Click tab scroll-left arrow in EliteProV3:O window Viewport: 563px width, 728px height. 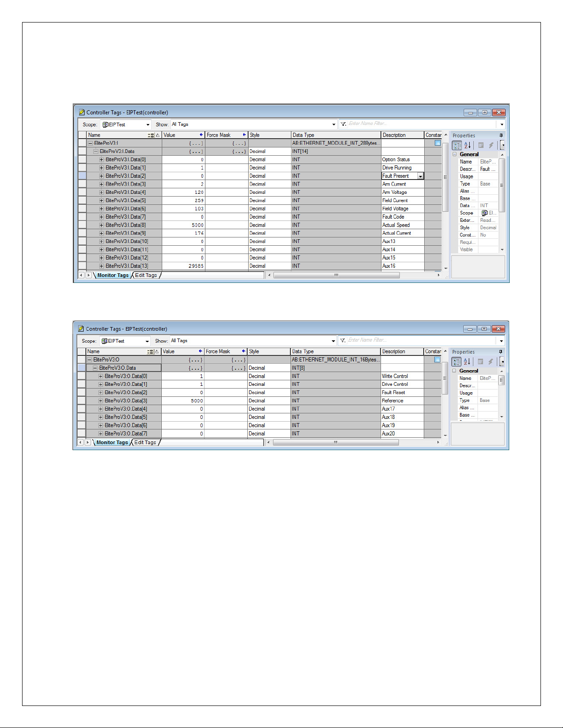click(x=80, y=442)
